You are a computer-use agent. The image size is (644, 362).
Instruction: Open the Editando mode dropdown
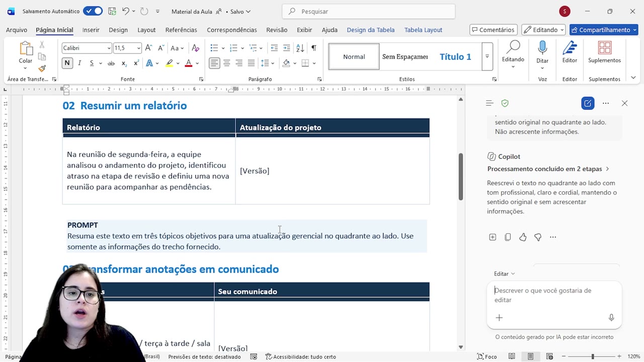click(x=543, y=30)
